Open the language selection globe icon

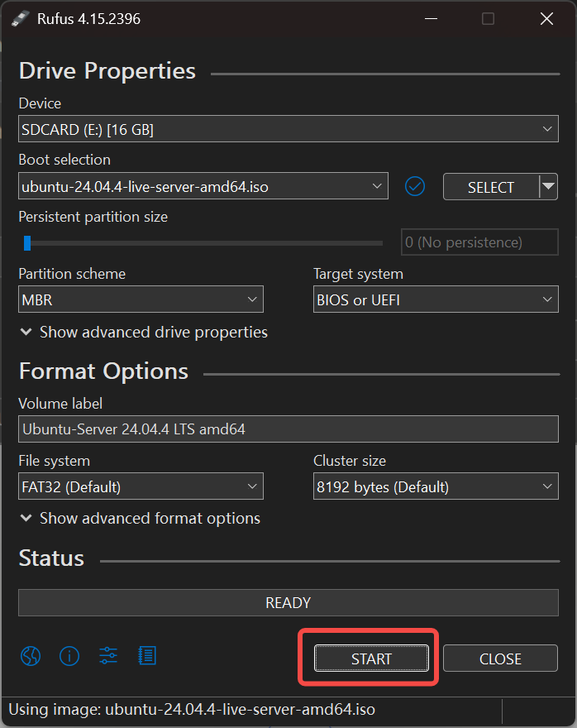click(31, 656)
